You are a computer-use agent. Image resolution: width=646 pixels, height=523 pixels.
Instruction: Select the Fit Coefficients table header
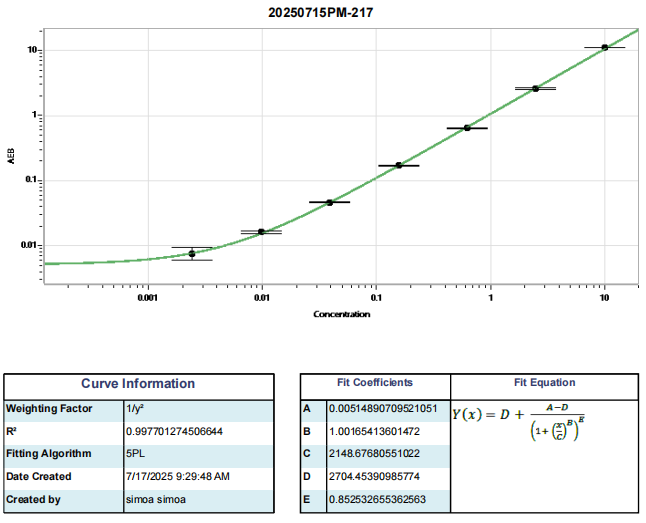coord(375,383)
